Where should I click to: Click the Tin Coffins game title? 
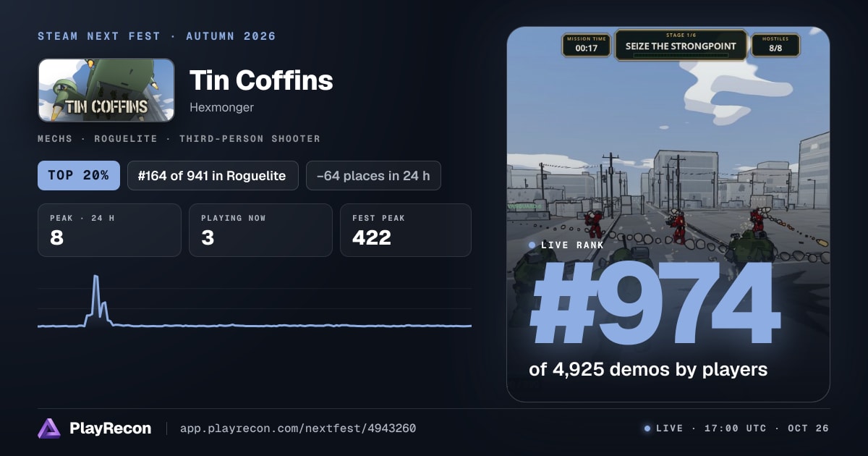pos(261,80)
